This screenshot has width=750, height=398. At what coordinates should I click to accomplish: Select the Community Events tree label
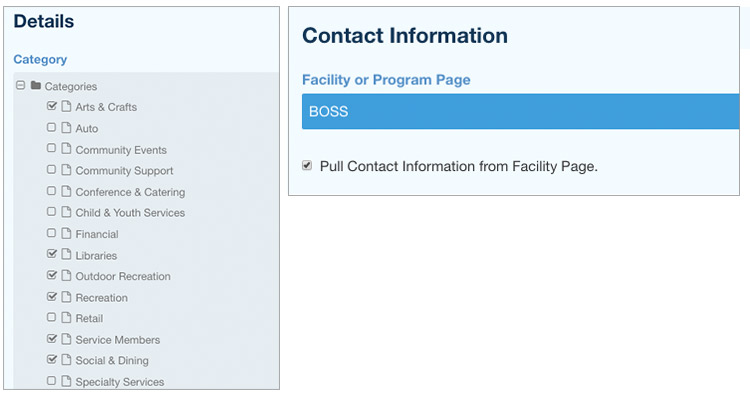(121, 150)
